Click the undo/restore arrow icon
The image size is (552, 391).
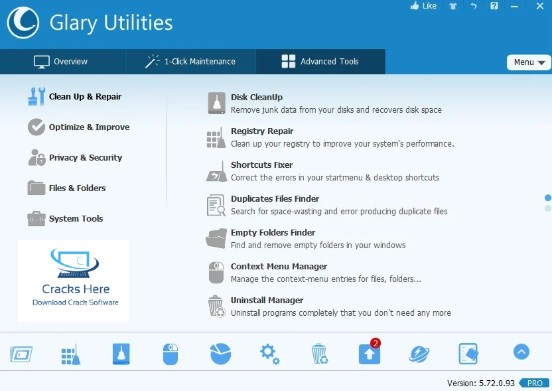473,6
